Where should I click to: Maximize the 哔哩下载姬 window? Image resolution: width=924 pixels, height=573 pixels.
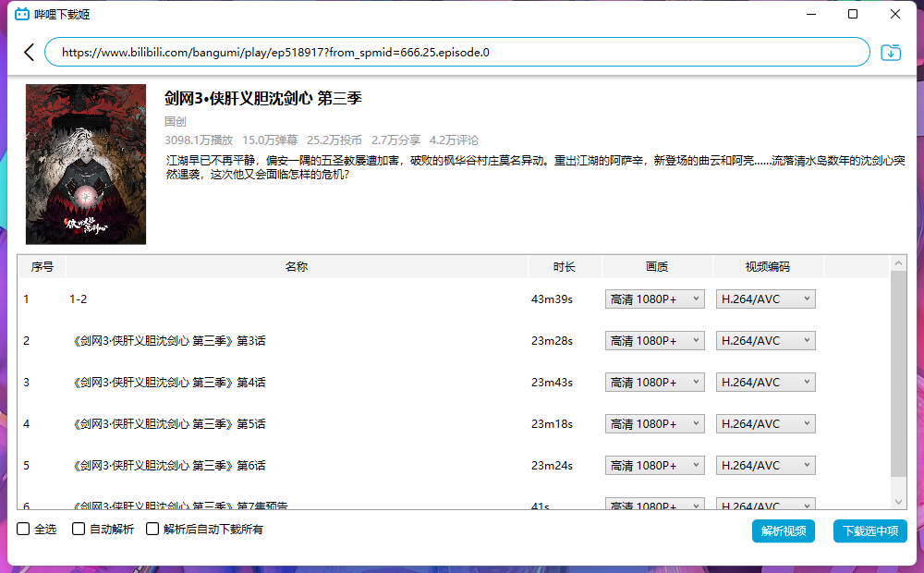tap(853, 14)
